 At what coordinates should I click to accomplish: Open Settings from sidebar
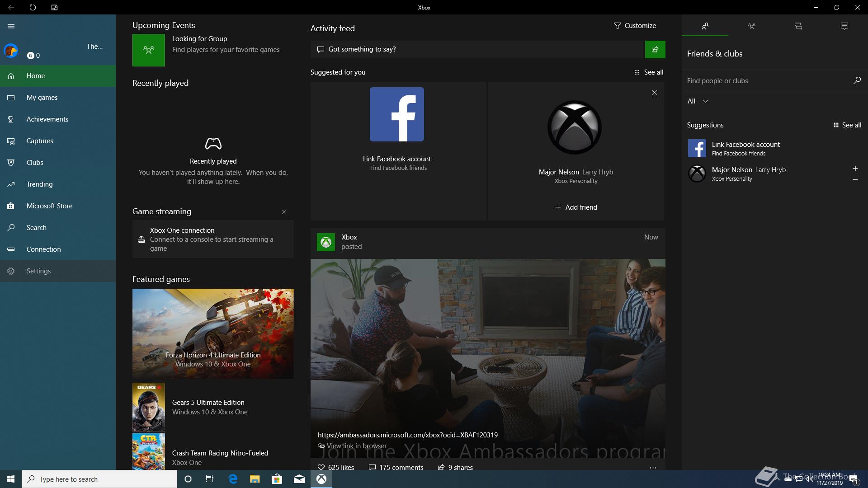[x=58, y=271]
